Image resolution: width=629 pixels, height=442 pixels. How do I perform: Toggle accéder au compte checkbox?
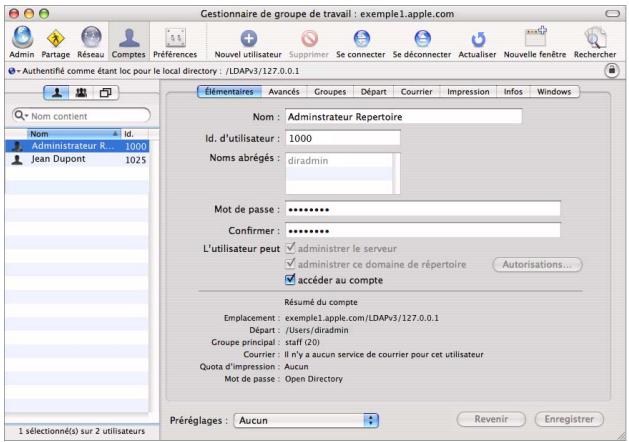(x=290, y=279)
